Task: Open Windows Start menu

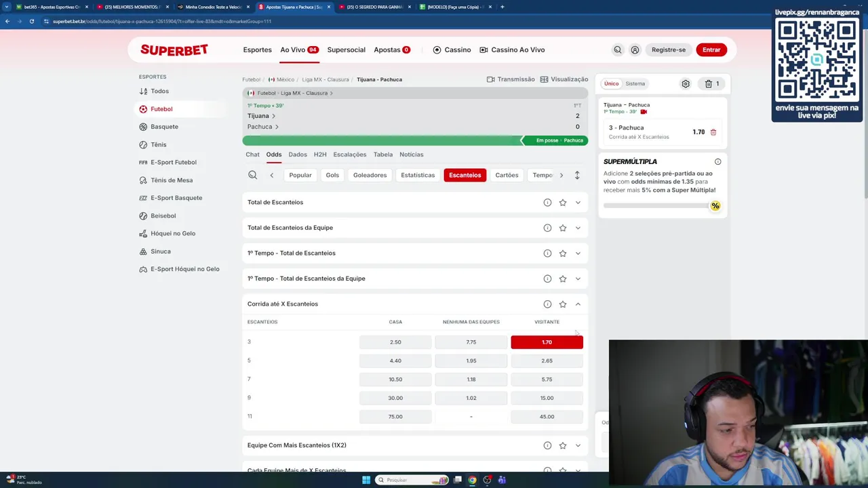Action: 366,480
